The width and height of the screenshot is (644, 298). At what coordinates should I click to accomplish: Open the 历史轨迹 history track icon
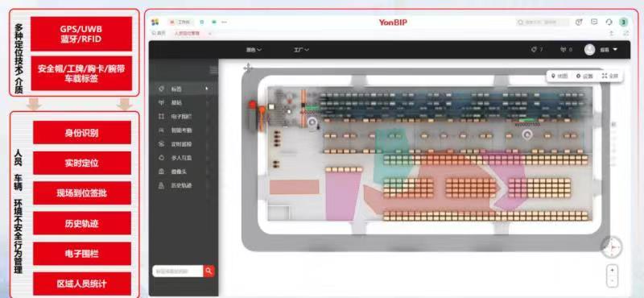point(162,185)
